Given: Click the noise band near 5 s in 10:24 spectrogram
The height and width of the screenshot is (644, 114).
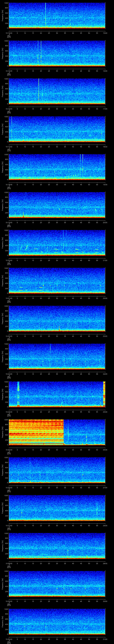Looking at the screenshot, I should click(x=18, y=394).
